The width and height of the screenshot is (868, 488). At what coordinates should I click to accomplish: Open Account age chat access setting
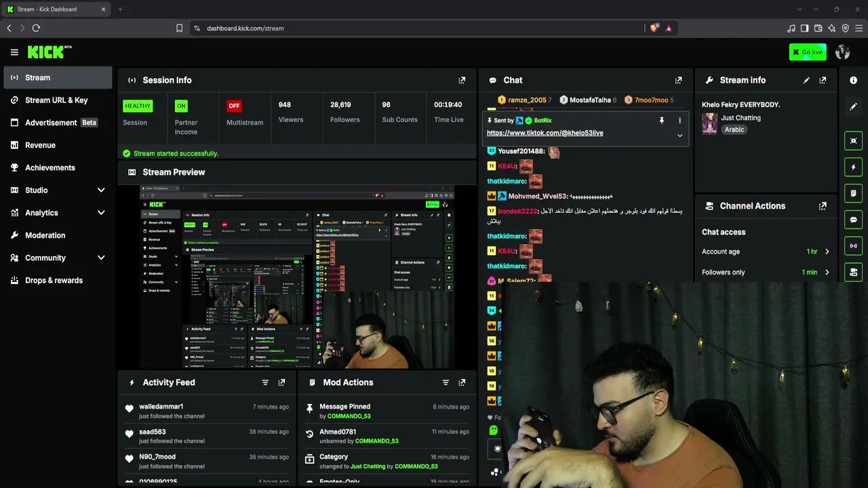[766, 251]
